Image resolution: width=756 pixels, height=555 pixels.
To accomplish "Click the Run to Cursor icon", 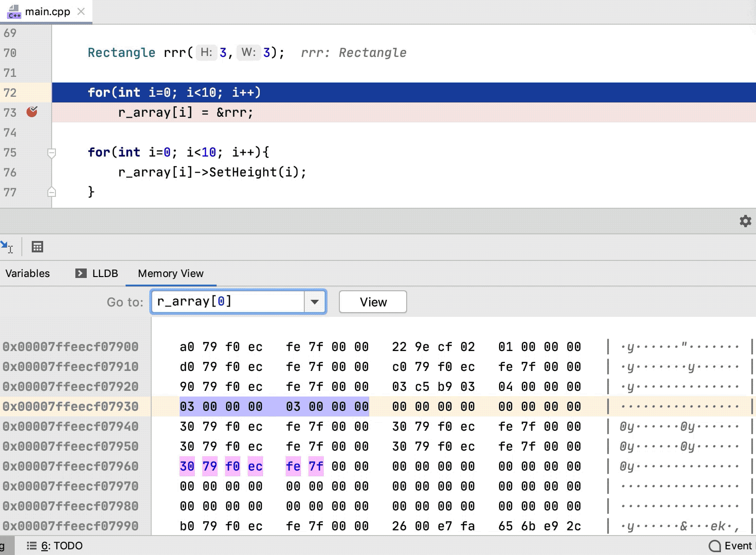I will click(7, 247).
